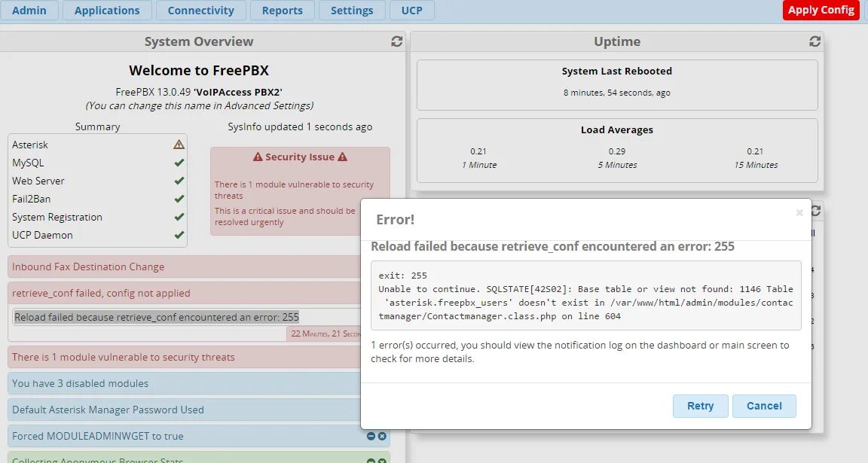Click the MySQL label in Summary
The height and width of the screenshot is (463, 868).
click(28, 163)
